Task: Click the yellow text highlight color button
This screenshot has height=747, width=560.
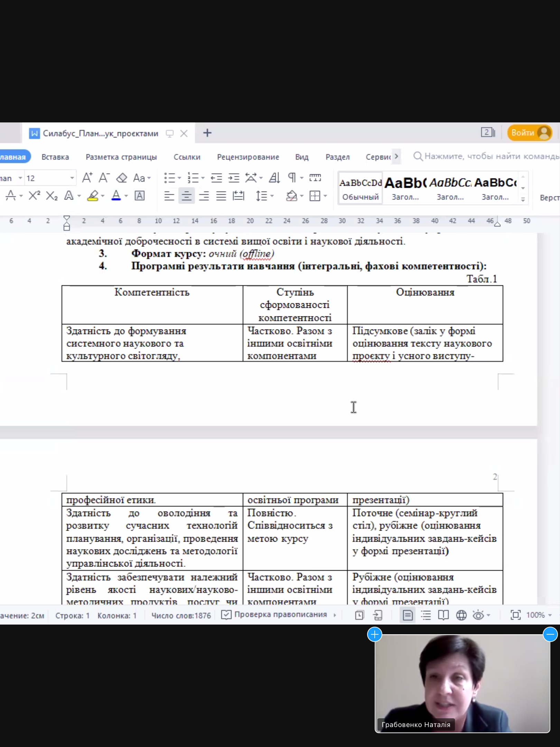Action: 93,196
